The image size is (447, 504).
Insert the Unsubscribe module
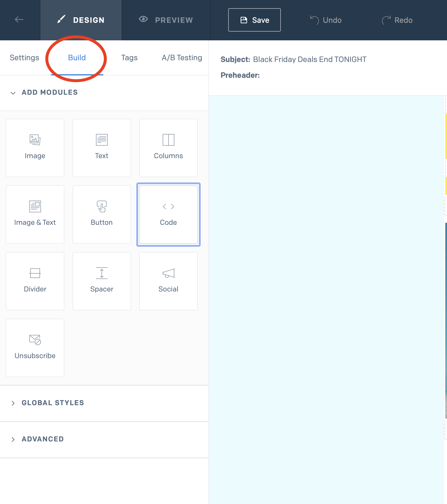(35, 348)
